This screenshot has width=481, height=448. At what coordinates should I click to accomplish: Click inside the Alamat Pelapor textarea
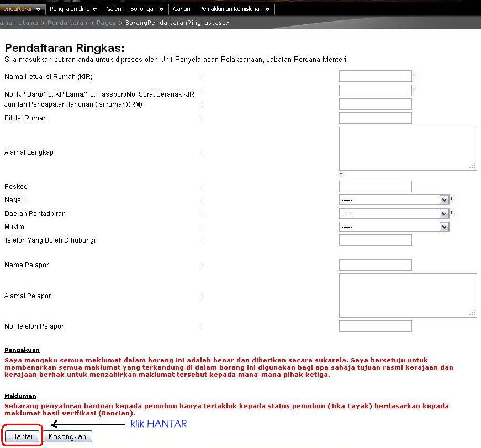[x=408, y=296]
